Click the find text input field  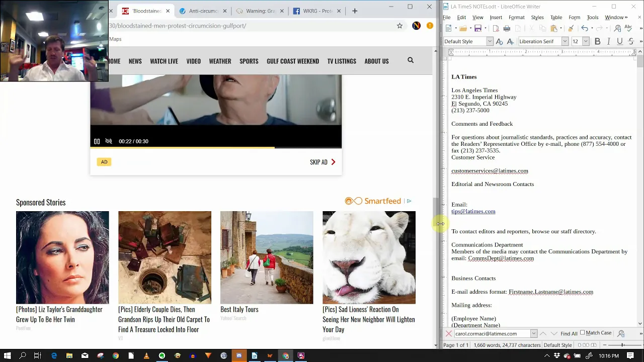[x=492, y=333]
